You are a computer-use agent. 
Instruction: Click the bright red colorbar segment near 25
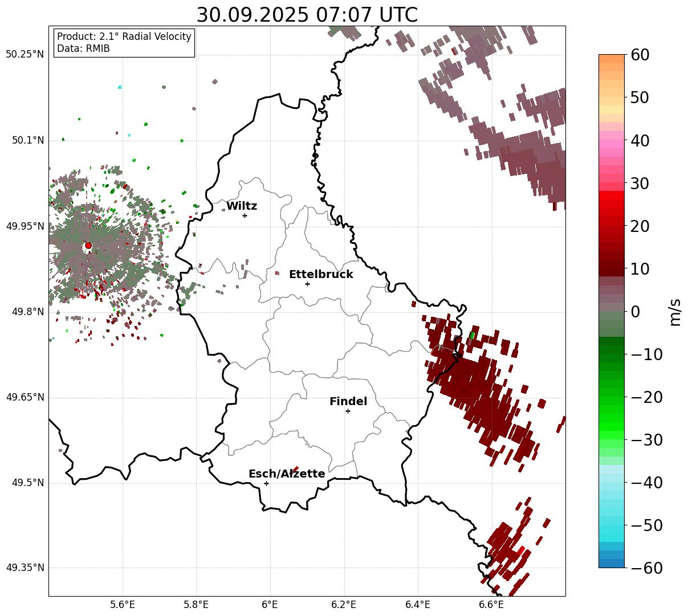pyautogui.click(x=612, y=202)
